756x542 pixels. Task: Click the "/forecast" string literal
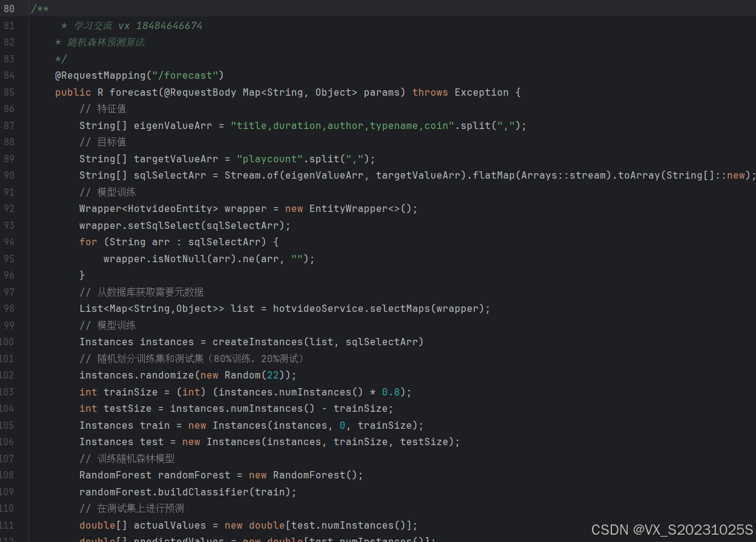pos(185,76)
